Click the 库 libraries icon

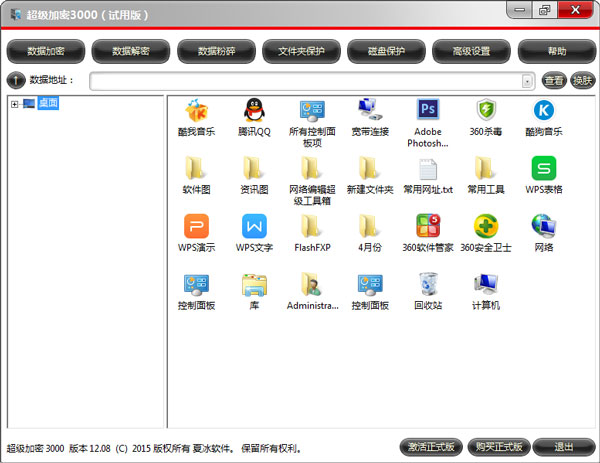tap(254, 285)
